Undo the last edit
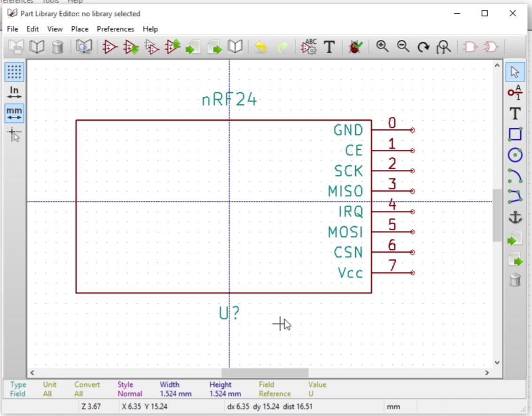Image resolution: width=532 pixels, height=416 pixels. coord(260,47)
